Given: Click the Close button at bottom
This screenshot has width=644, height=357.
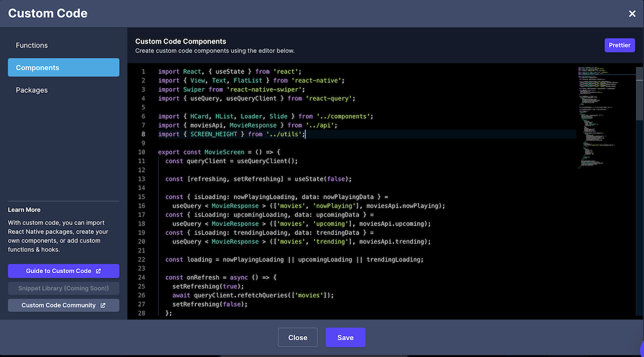Looking at the screenshot, I should (298, 338).
